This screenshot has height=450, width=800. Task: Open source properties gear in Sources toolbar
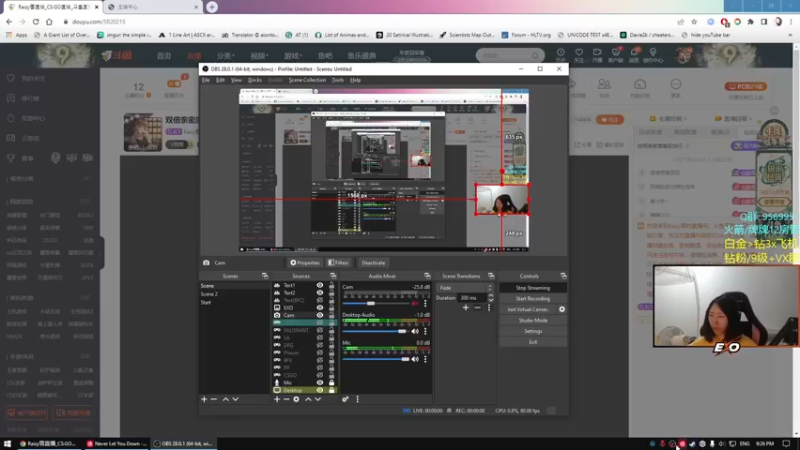[x=296, y=399]
